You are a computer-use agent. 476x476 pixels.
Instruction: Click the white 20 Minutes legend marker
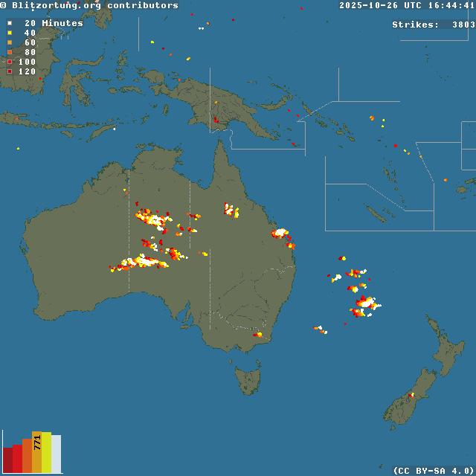click(10, 23)
